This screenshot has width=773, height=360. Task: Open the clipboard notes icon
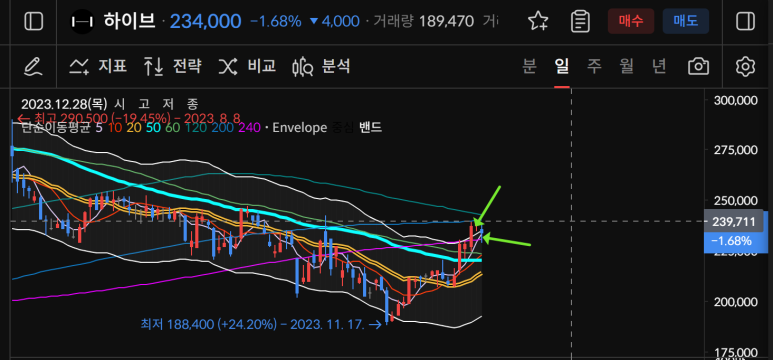(x=580, y=21)
